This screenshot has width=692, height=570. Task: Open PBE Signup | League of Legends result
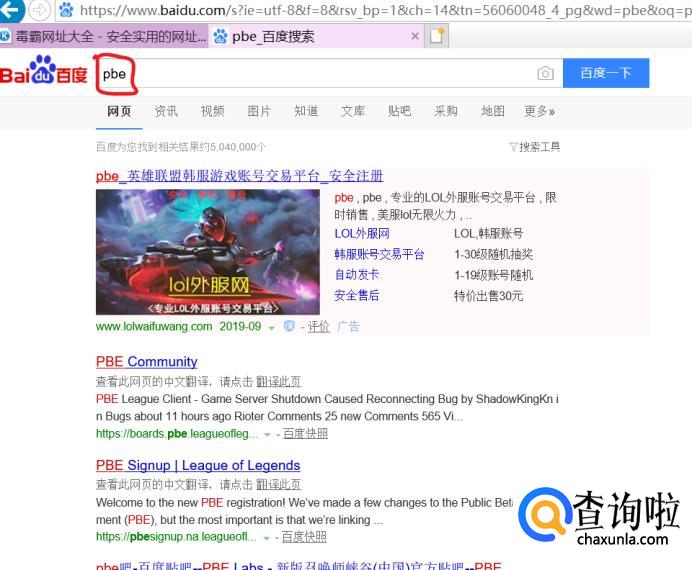(x=198, y=465)
